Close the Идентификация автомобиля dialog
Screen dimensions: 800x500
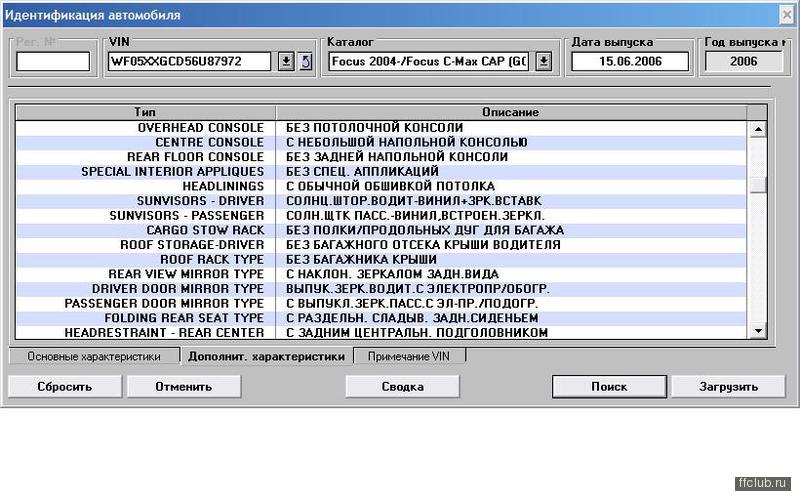coord(786,15)
